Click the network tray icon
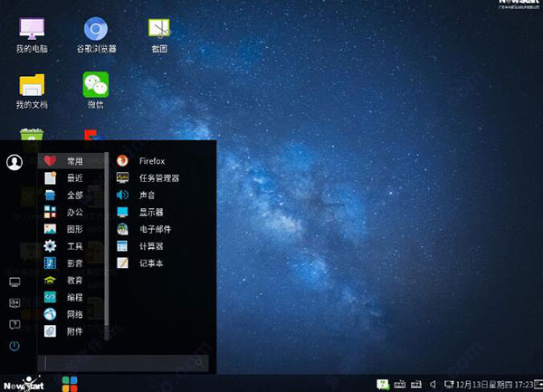 (x=449, y=384)
